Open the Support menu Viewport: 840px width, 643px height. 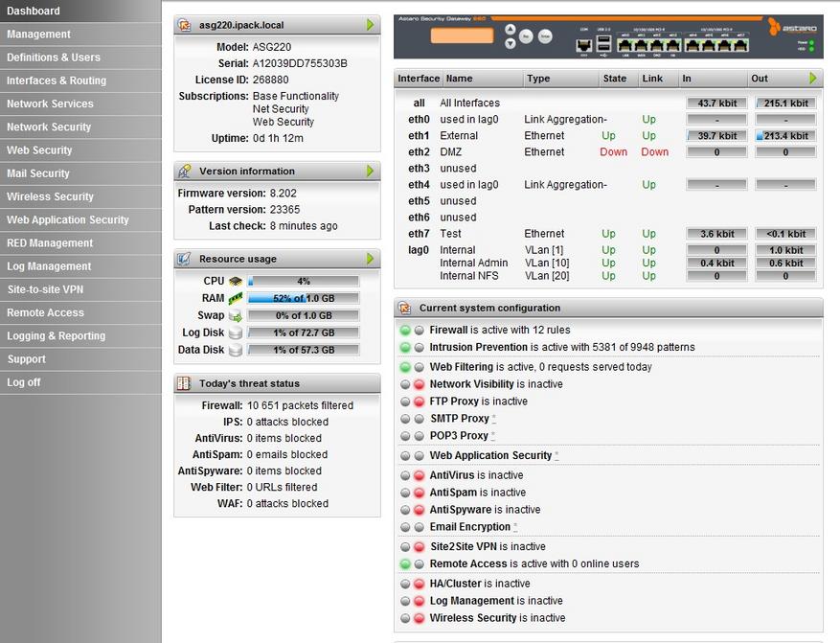coord(80,359)
